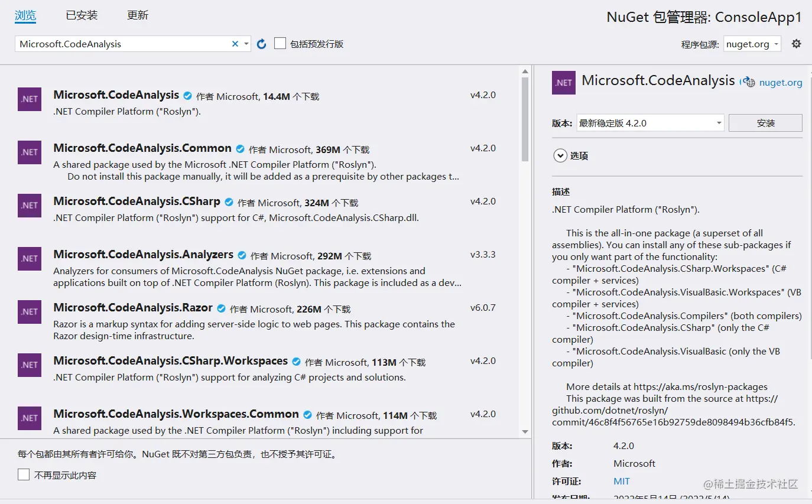Open package source settings gear icon
The height and width of the screenshot is (504, 812).
[797, 44]
